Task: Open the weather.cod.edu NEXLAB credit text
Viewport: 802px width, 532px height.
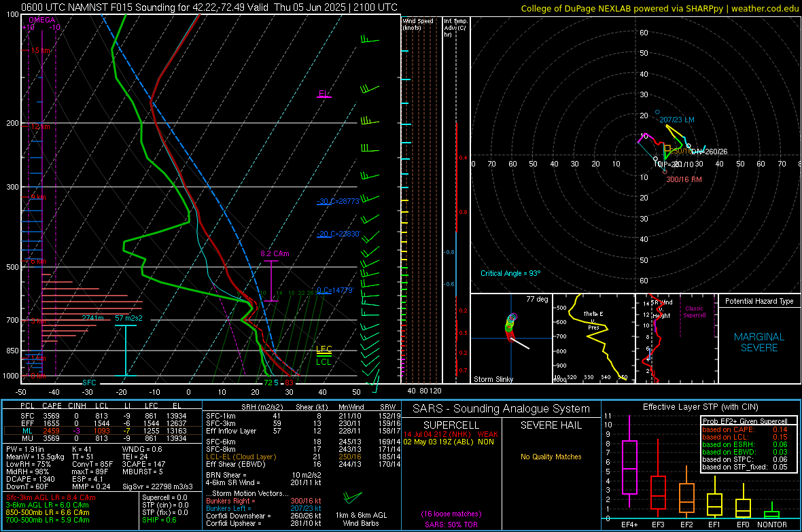Action: click(x=660, y=8)
